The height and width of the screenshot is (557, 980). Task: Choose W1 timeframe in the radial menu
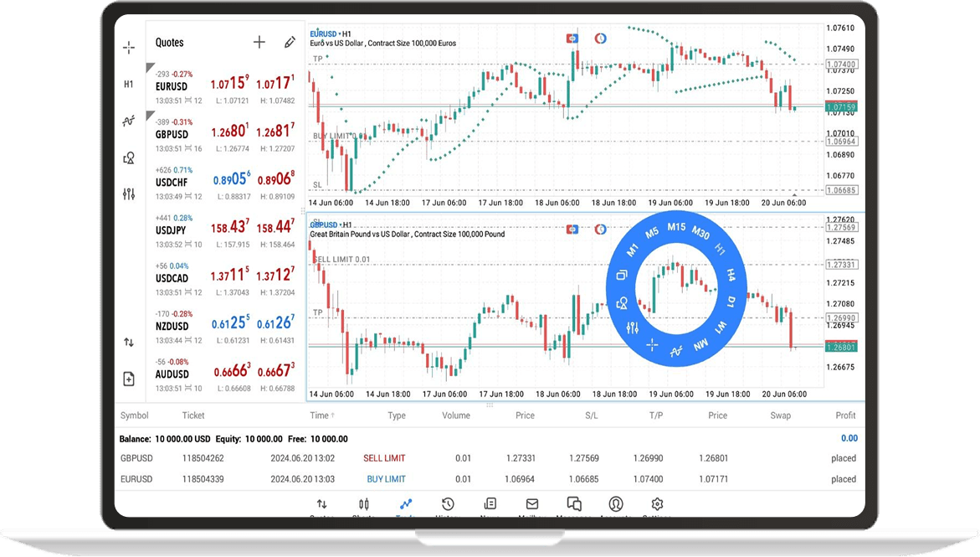point(721,327)
